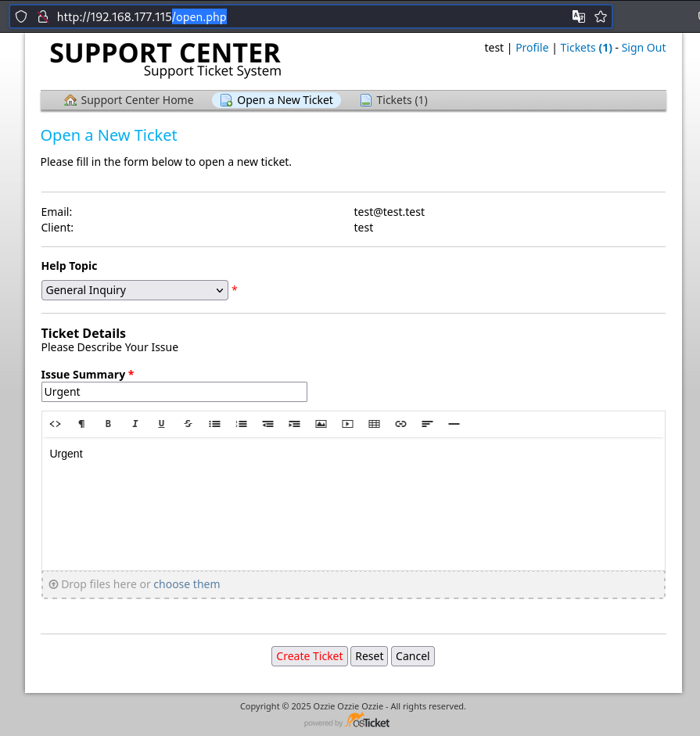Insert horizontal rule line
This screenshot has width=700, height=736.
tap(454, 424)
